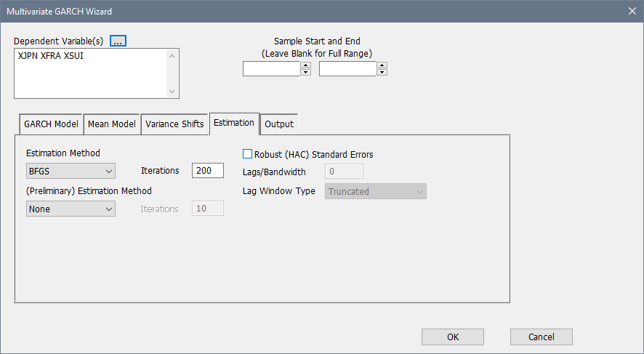Enable Robust (HAC) Standard Errors
The height and width of the screenshot is (354, 644).
(x=247, y=154)
